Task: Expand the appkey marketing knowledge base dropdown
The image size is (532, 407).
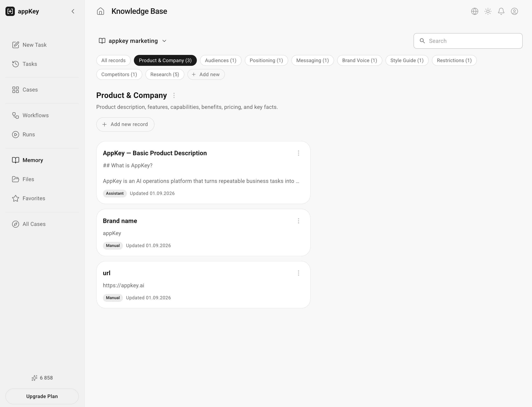Action: [x=133, y=41]
